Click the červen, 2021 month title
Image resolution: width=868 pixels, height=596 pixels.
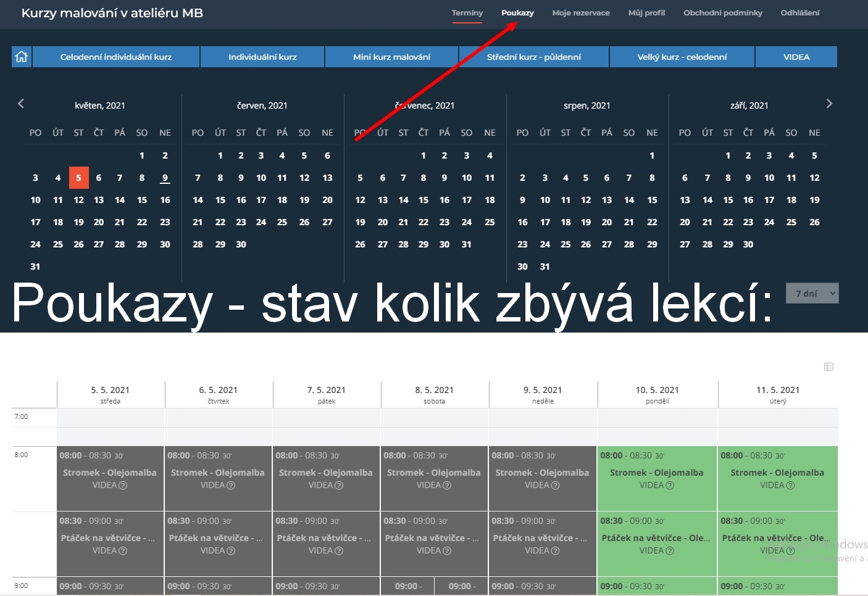click(262, 106)
